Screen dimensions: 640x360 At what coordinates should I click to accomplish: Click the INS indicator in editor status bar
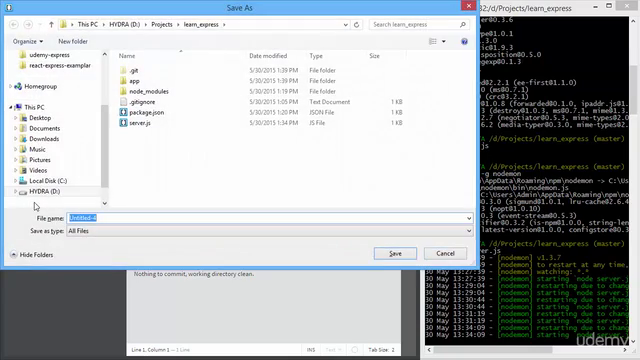[311, 350]
